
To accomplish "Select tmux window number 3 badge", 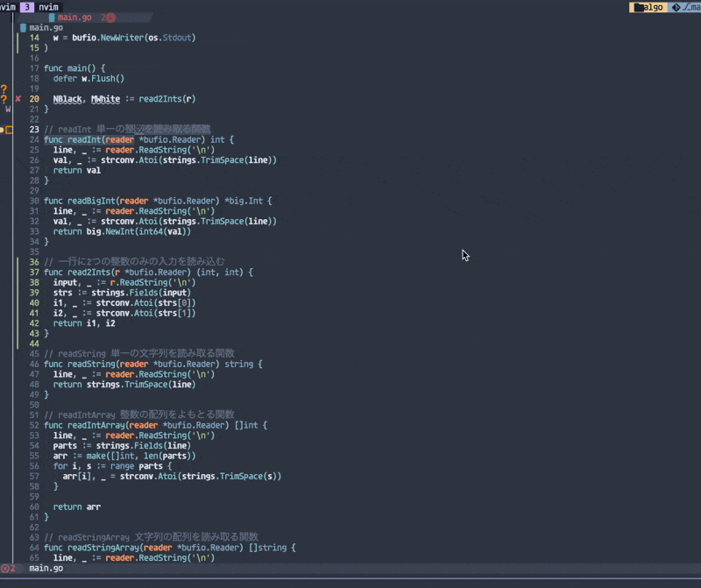I will point(27,7).
